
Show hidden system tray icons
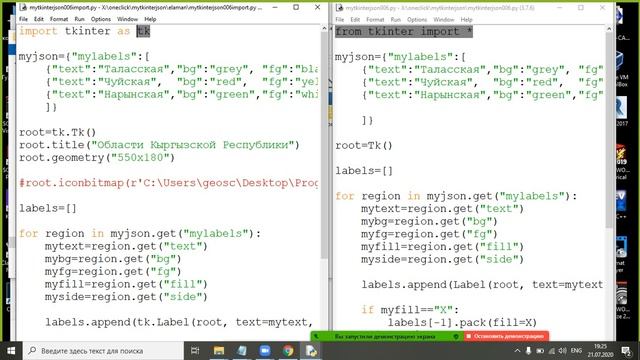[x=517, y=351]
